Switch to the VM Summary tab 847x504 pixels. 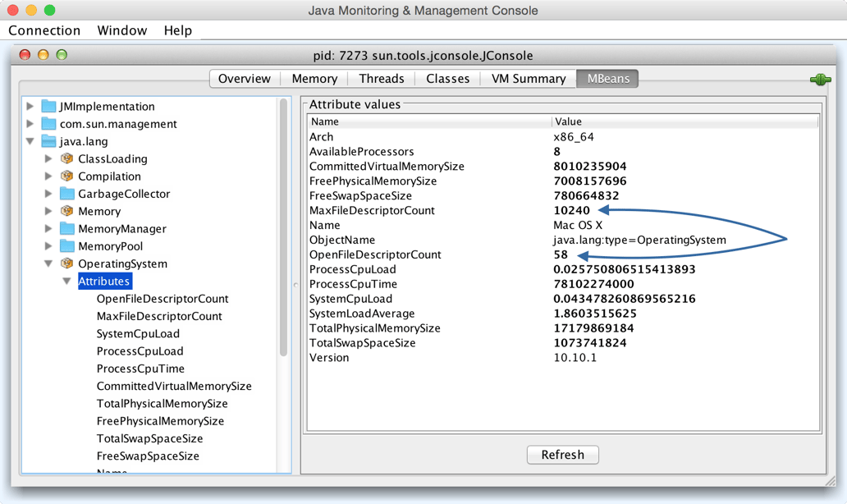(x=528, y=78)
